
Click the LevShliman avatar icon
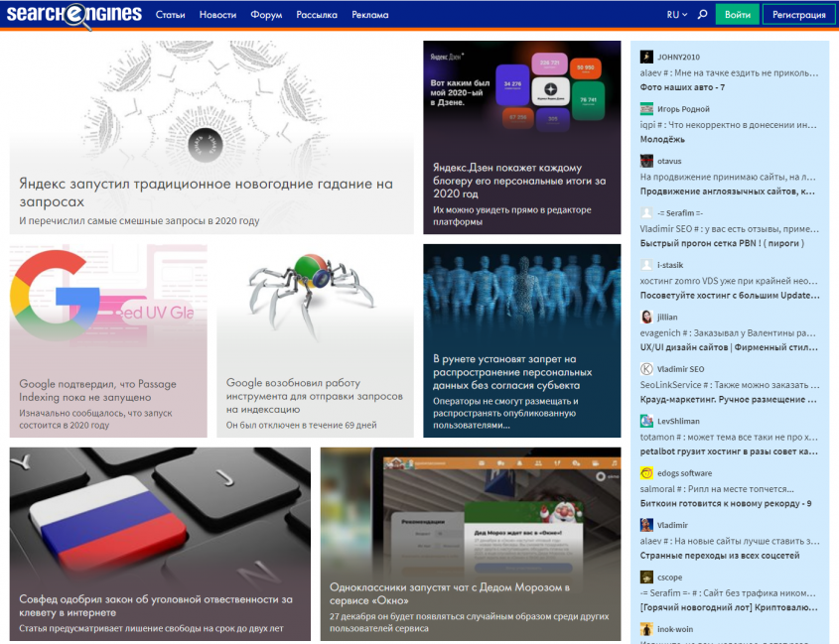[646, 421]
